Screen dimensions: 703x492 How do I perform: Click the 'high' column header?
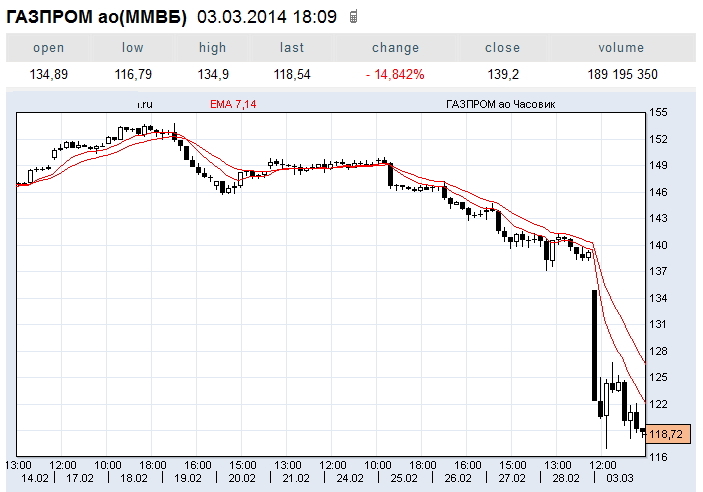click(213, 48)
